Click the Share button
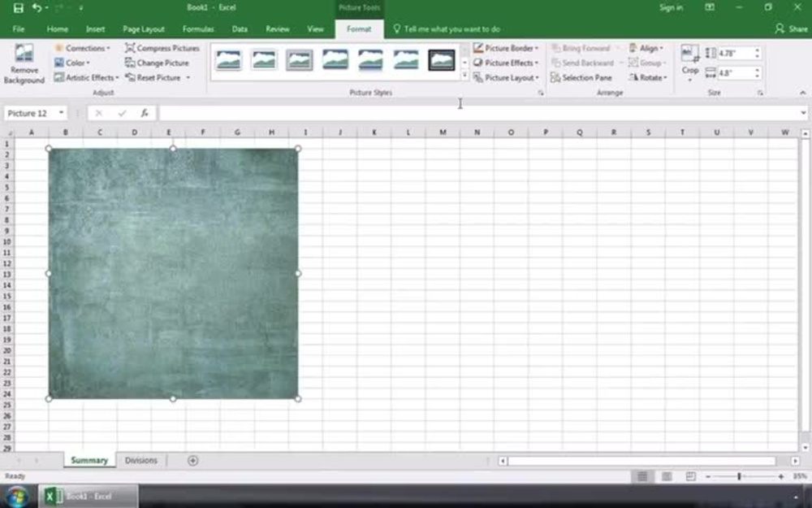The height and width of the screenshot is (508, 812). (791, 29)
